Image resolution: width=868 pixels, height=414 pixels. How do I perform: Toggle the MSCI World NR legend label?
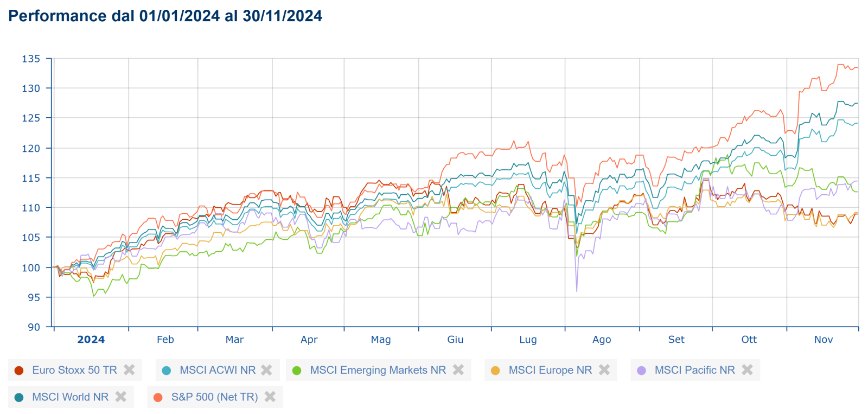click(70, 397)
